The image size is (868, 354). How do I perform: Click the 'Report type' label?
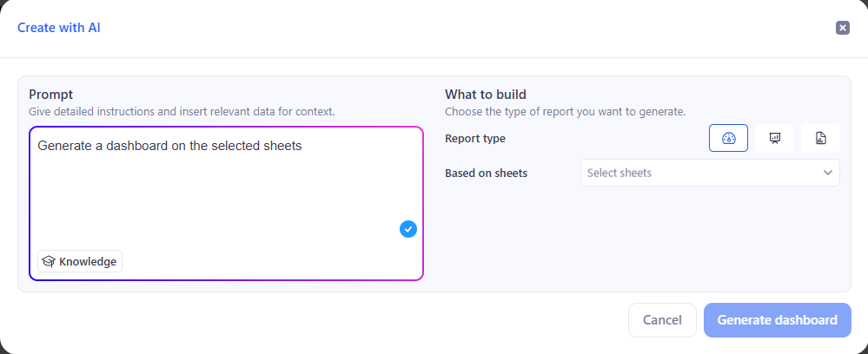474,138
